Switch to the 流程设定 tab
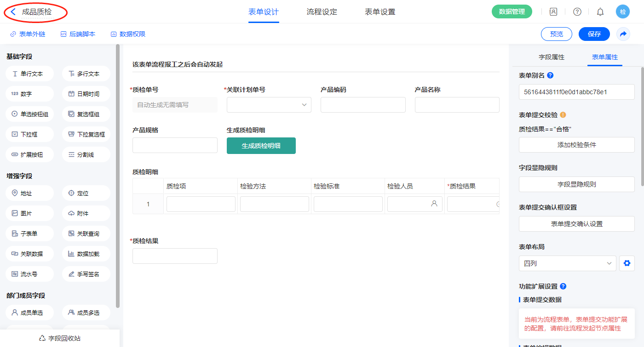The height and width of the screenshot is (347, 644). click(322, 12)
